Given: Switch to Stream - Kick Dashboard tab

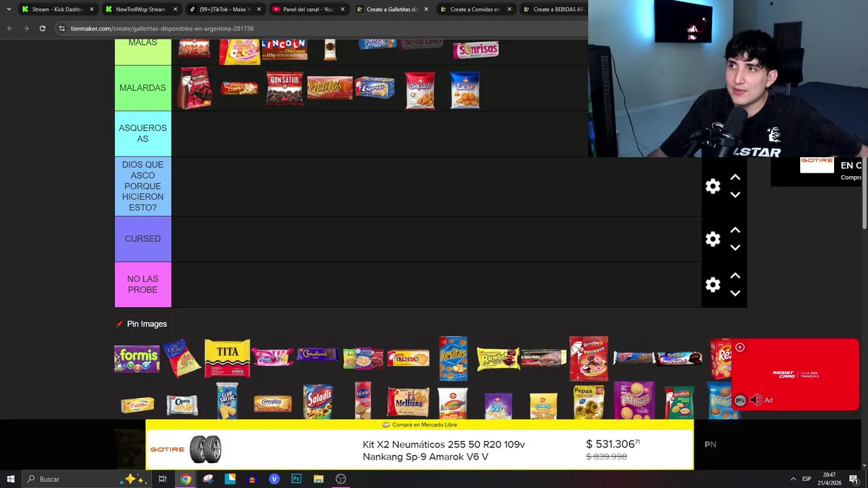Looking at the screenshot, I should click(58, 9).
